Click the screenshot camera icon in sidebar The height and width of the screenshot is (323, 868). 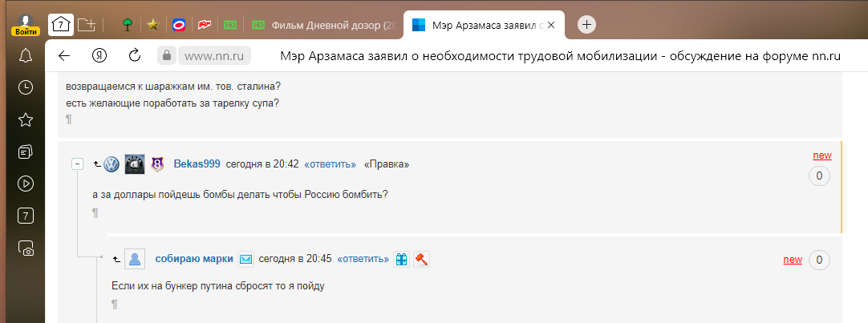click(26, 248)
